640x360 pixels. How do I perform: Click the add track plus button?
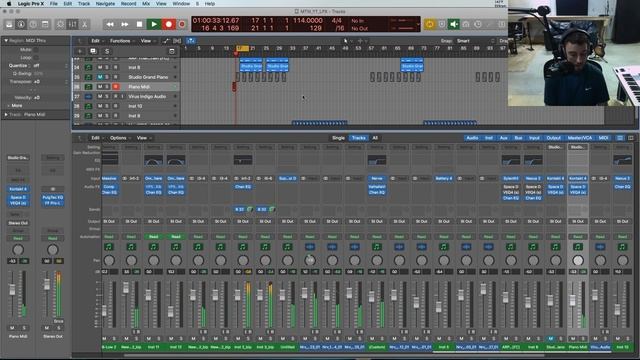click(80, 51)
